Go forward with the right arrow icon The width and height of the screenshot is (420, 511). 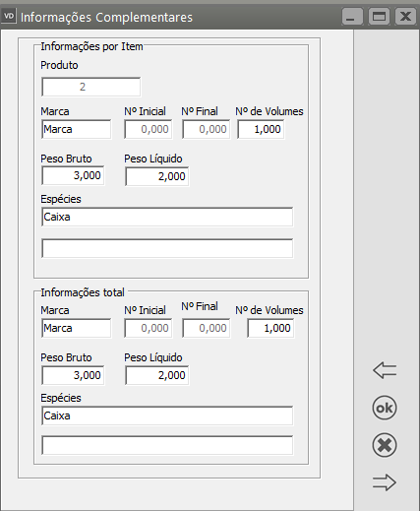[385, 482]
